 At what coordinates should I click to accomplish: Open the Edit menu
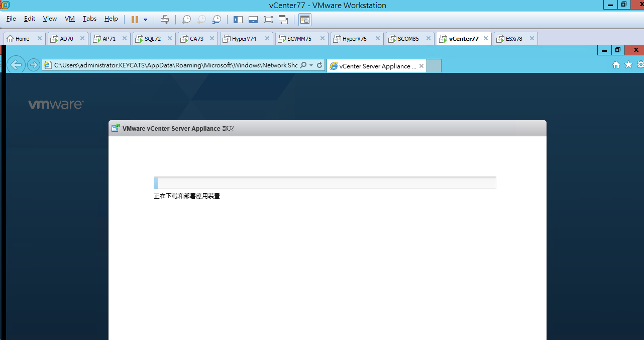[x=30, y=19]
